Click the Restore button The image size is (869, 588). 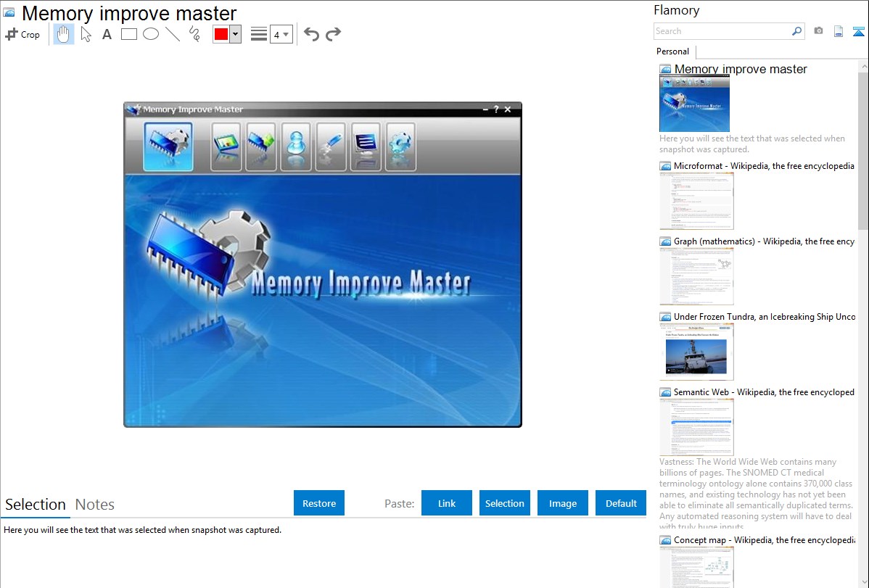(x=319, y=503)
